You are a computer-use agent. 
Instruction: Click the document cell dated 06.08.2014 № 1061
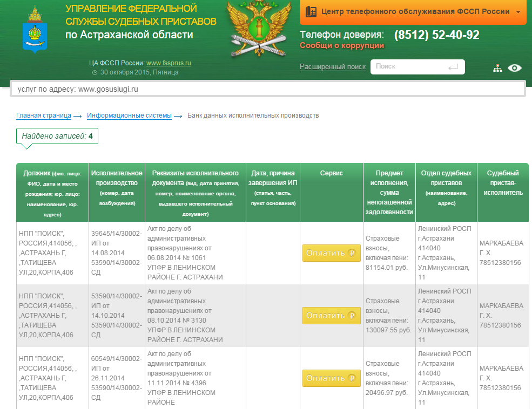click(196, 253)
